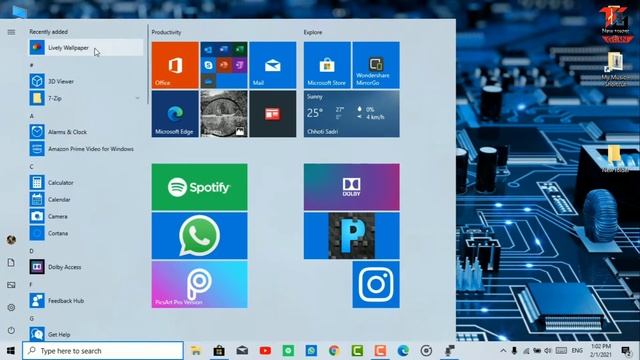Image resolution: width=640 pixels, height=360 pixels.
Task: Click the Start menu app list scrollbar
Action: click(x=148, y=64)
